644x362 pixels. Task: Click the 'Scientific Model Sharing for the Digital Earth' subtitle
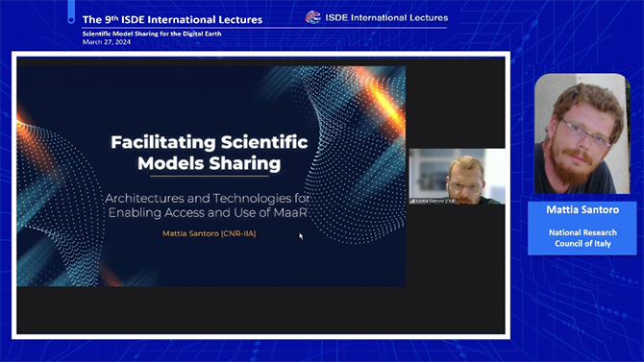[152, 34]
